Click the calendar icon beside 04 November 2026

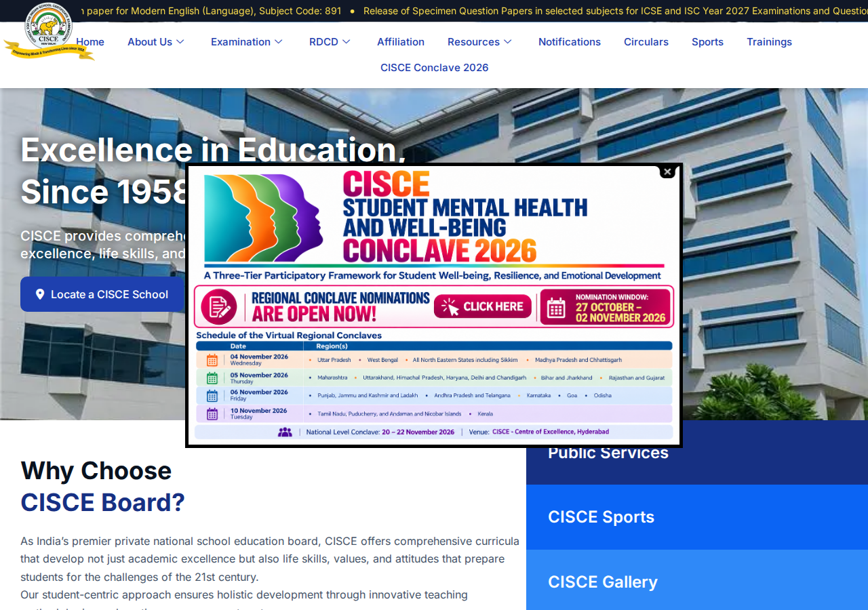coord(212,360)
